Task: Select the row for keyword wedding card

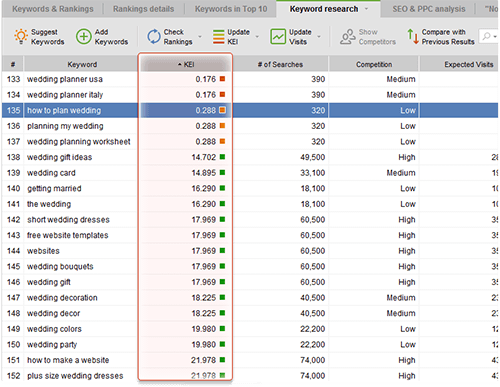Action: 250,173
